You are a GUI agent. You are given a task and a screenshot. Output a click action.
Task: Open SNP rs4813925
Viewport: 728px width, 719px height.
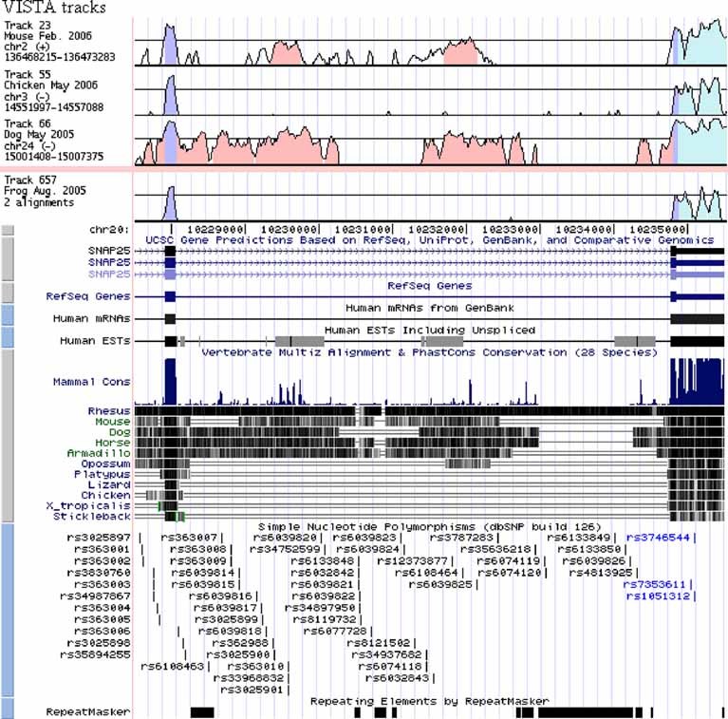click(601, 573)
